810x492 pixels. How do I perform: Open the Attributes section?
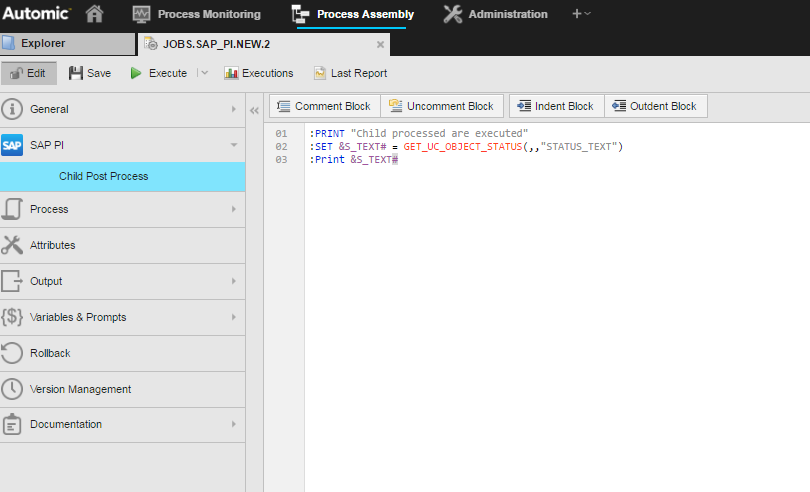click(122, 245)
